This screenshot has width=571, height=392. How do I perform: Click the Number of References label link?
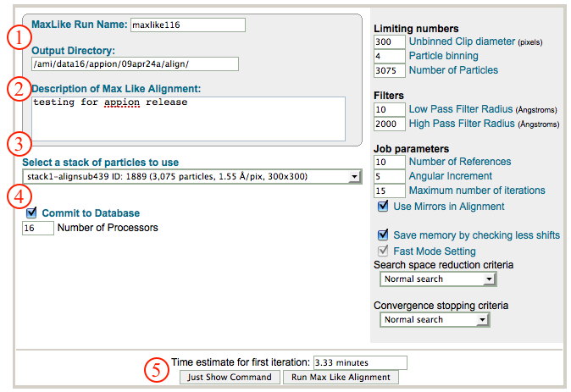click(460, 162)
